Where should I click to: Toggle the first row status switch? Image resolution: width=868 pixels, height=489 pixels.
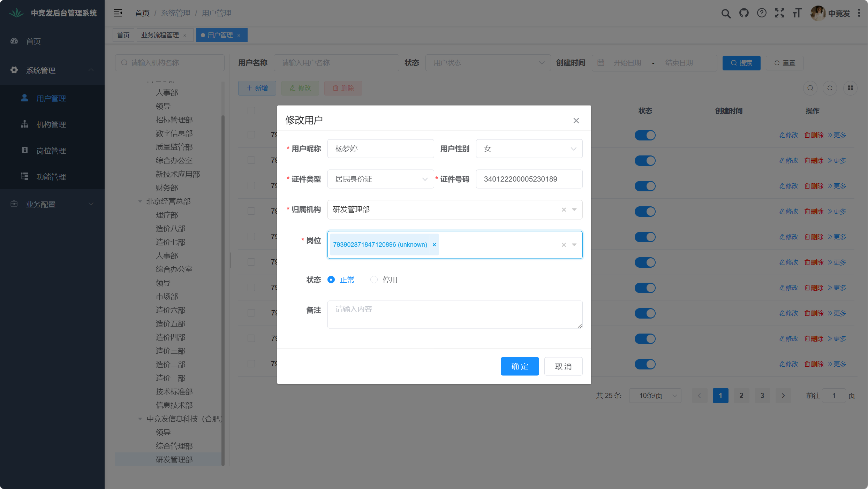tap(645, 135)
